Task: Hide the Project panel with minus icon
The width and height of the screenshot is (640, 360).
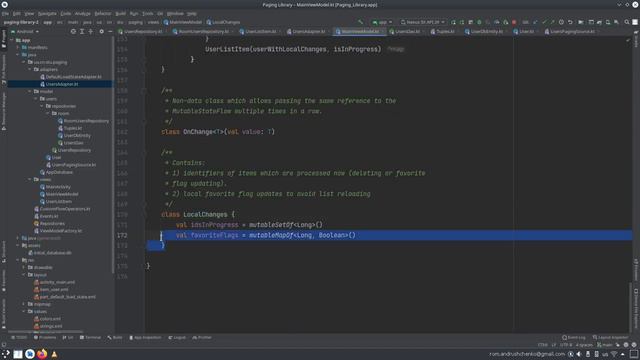Action: (110, 31)
